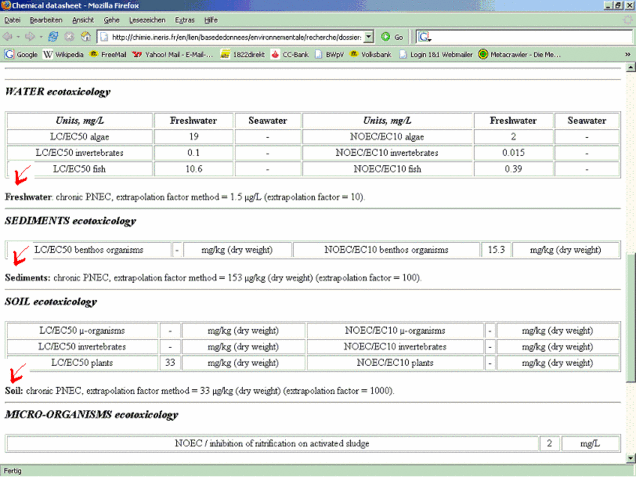Viewport: 636px width, 477px height.
Task: Click the MICRO-ORGANISMS ecotoxicology heading
Action: point(92,415)
